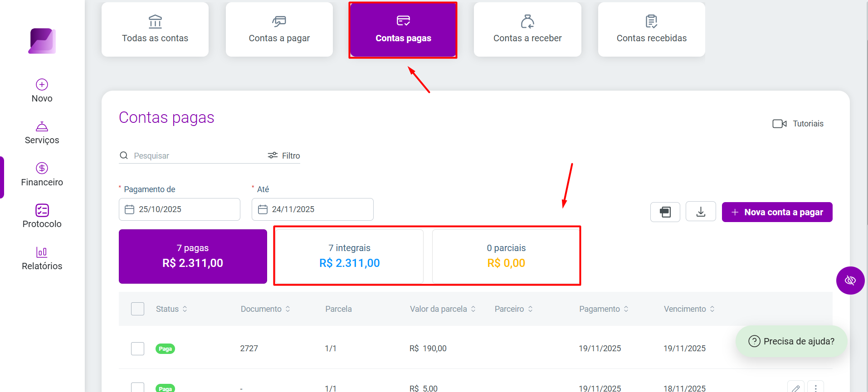
Task: Open Tutoriais video link
Action: point(798,124)
